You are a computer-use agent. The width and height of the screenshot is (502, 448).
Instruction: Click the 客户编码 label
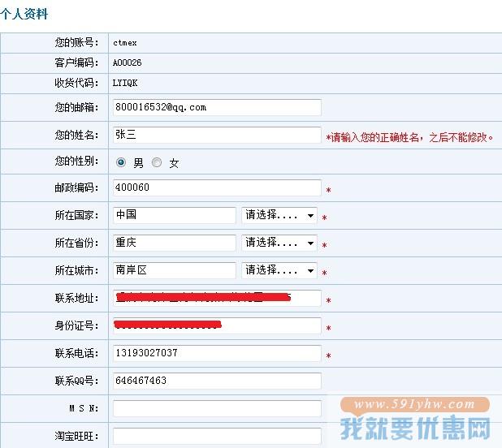(76, 62)
